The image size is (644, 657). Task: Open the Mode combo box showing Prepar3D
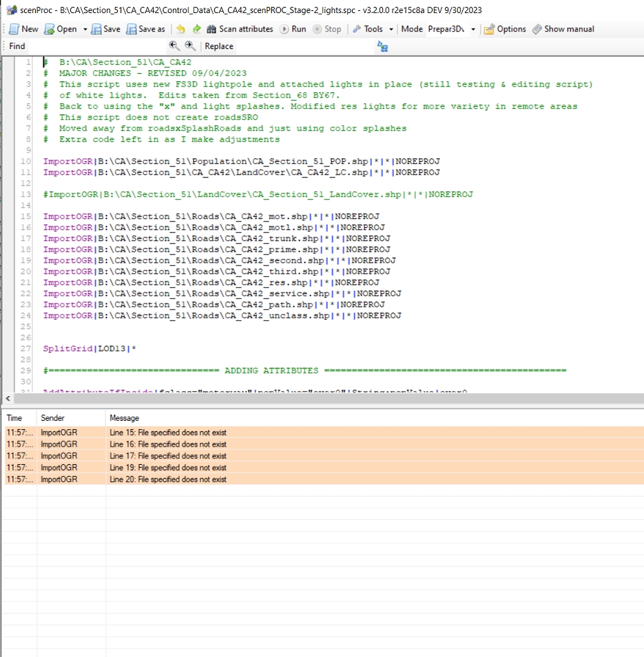click(452, 29)
